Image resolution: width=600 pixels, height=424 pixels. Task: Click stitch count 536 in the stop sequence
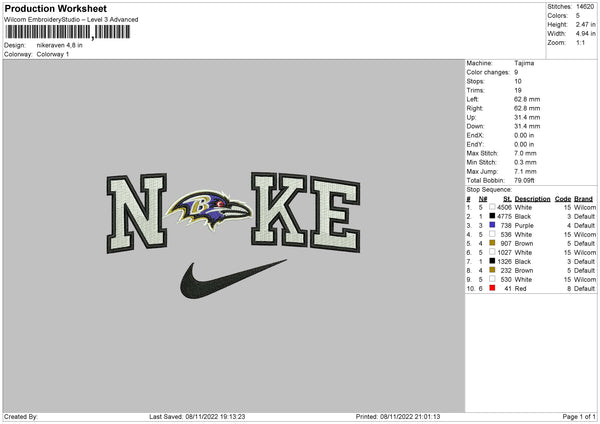(x=506, y=235)
